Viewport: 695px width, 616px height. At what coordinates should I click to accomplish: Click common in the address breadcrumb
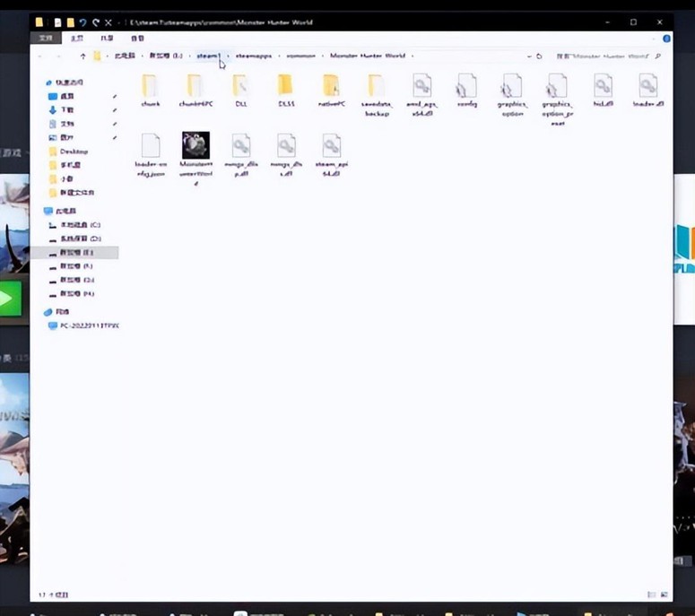click(301, 56)
